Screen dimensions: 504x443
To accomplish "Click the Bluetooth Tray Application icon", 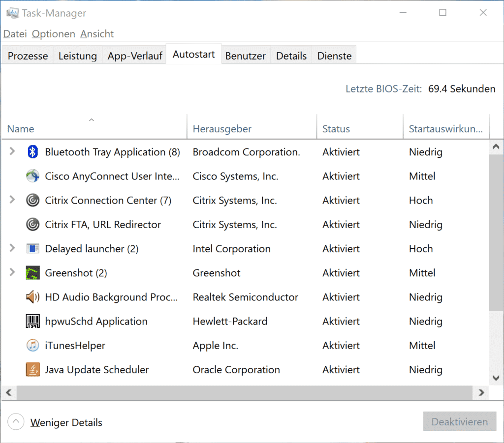I will [32, 152].
